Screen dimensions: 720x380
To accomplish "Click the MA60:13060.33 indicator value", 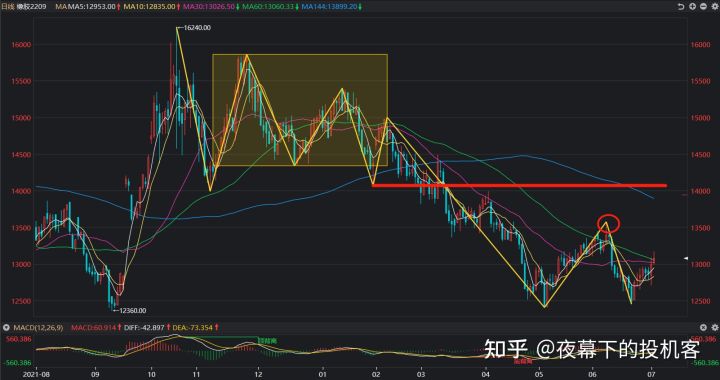I will coord(268,6).
